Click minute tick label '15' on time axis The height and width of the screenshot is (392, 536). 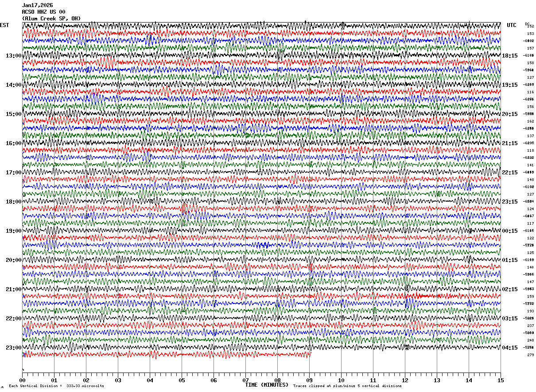(x=501, y=380)
